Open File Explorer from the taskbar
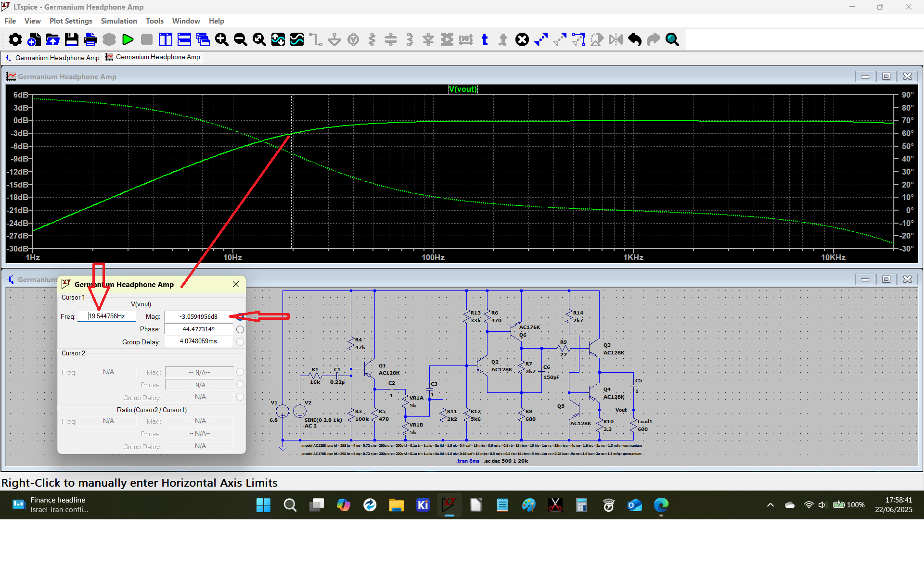The image size is (924, 566). (x=396, y=505)
